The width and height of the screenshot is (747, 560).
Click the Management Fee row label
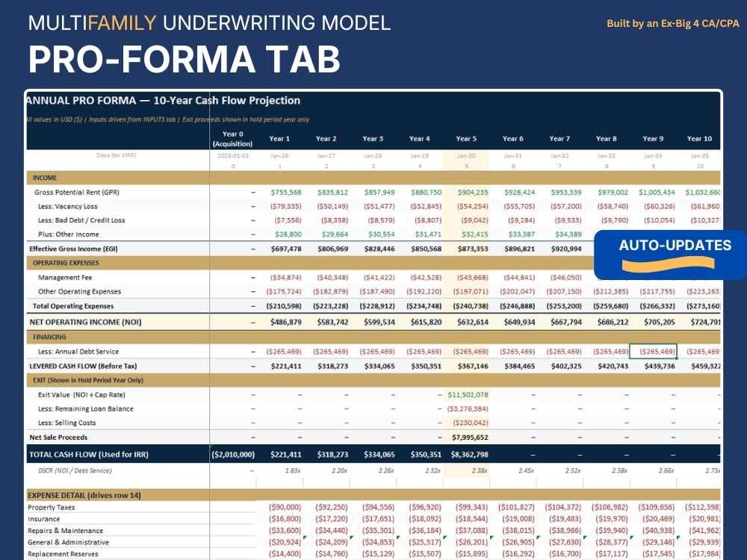pos(65,277)
